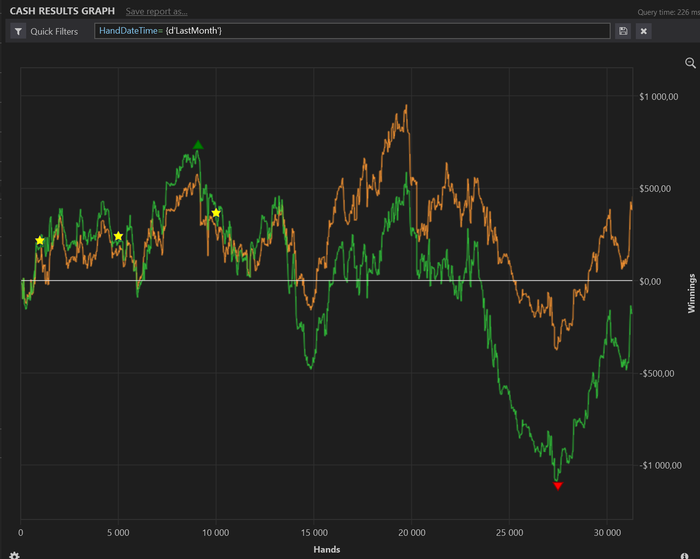700x559 pixels.
Task: Click the 'Save report as...' link
Action: pyautogui.click(x=156, y=12)
